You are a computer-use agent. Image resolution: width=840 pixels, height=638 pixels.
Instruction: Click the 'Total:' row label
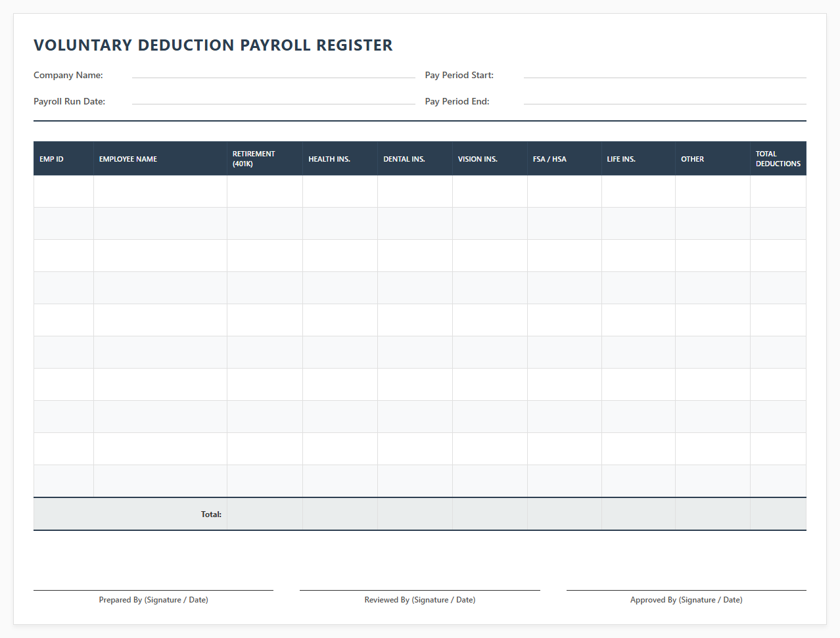point(211,514)
